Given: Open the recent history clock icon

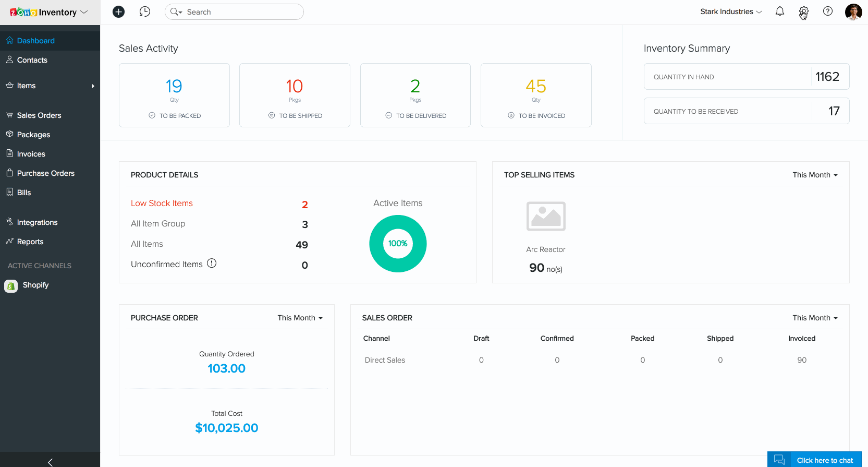Looking at the screenshot, I should 145,11.
